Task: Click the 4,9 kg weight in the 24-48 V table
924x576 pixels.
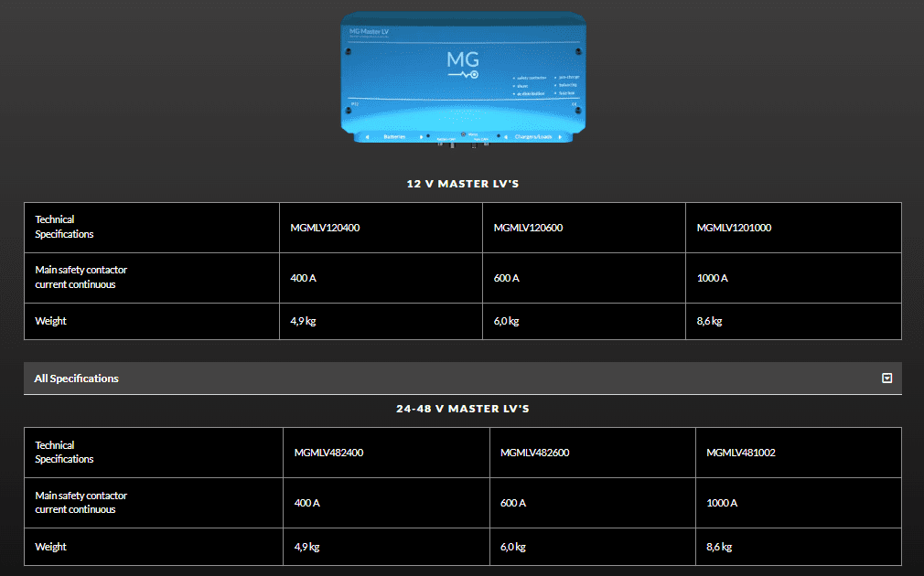Action: [306, 547]
